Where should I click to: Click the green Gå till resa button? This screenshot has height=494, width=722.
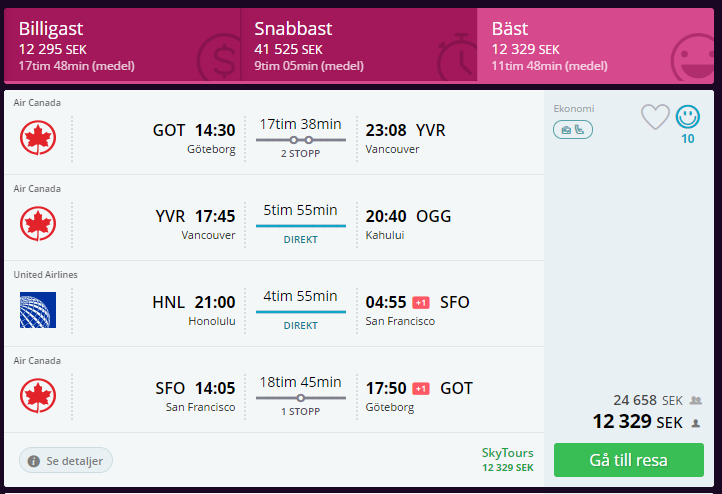coord(629,460)
